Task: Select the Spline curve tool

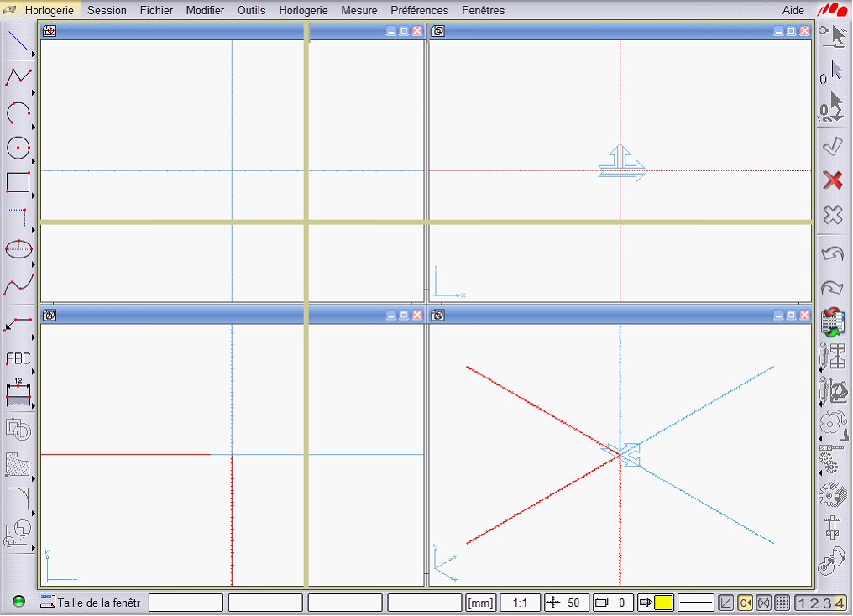Action: (x=18, y=284)
